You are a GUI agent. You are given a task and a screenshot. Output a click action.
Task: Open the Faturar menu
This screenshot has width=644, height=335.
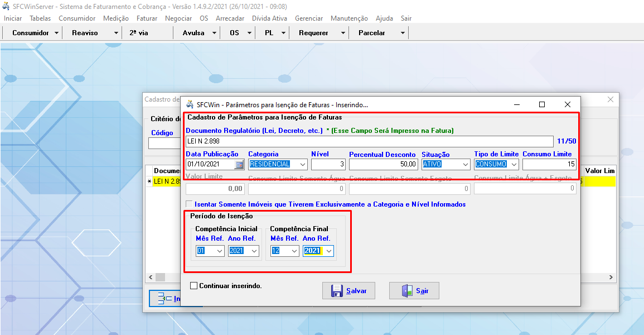[x=147, y=18]
